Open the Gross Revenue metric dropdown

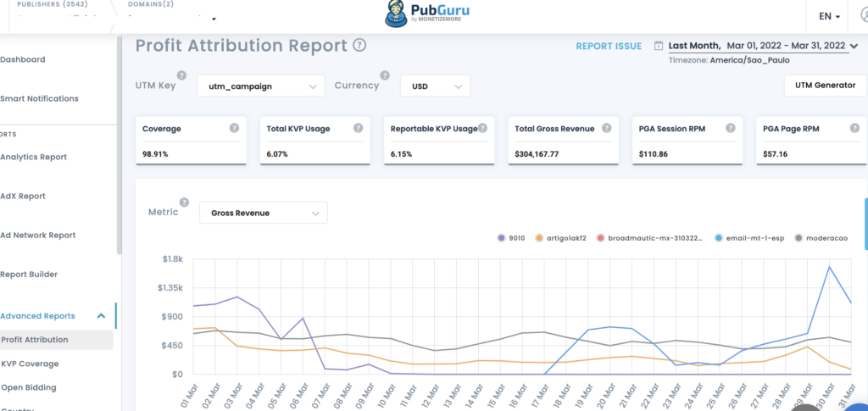click(263, 213)
